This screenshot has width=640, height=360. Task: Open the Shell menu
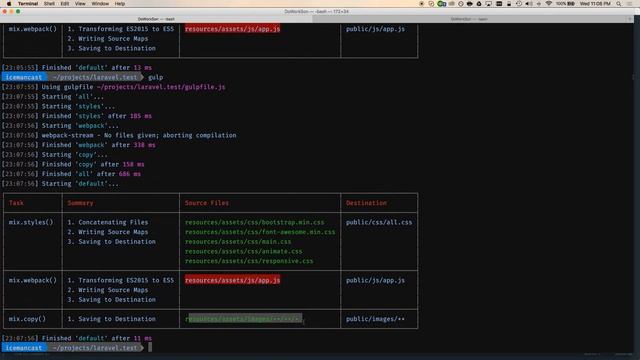pos(49,4)
